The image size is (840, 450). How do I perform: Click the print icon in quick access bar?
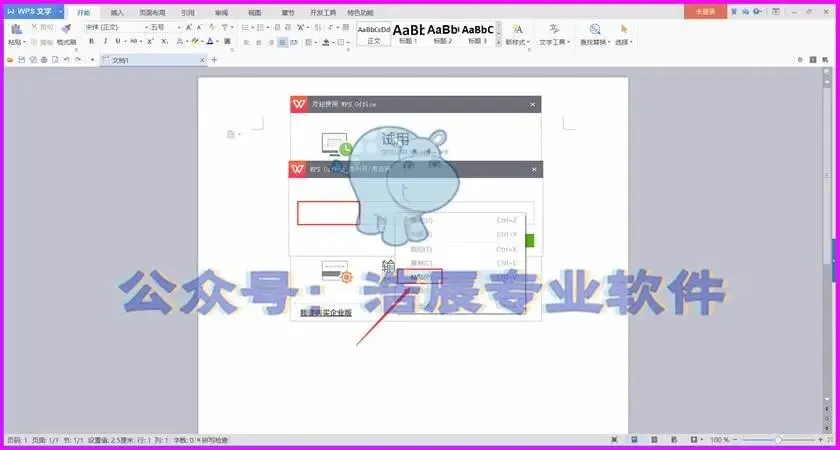pos(44,60)
